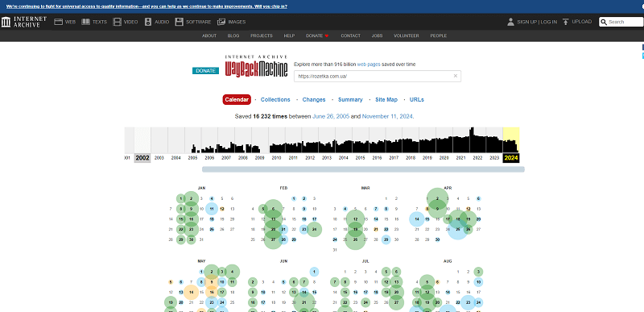The image size is (644, 312).
Task: Open the Web section icon
Action: (58, 22)
